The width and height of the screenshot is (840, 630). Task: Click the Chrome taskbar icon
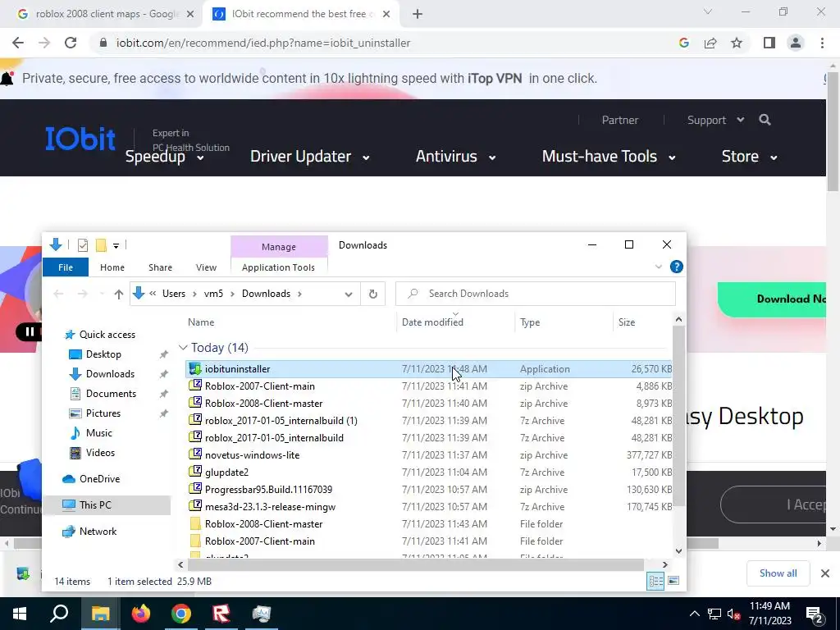pyautogui.click(x=181, y=614)
